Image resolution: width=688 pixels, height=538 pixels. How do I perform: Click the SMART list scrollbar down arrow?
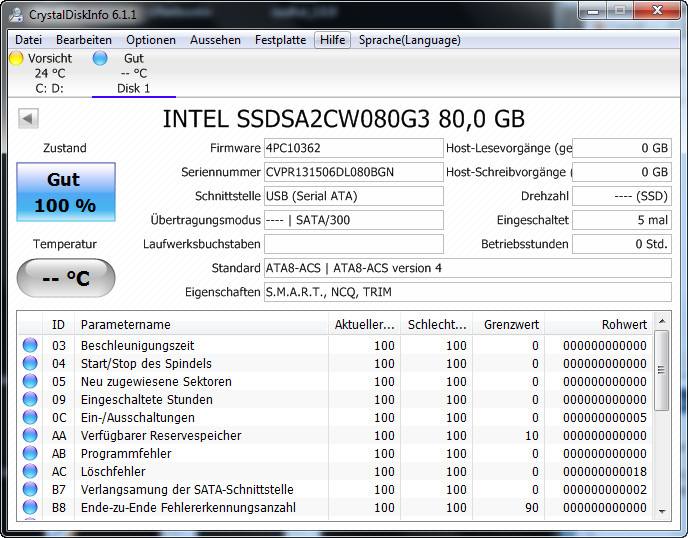point(662,512)
